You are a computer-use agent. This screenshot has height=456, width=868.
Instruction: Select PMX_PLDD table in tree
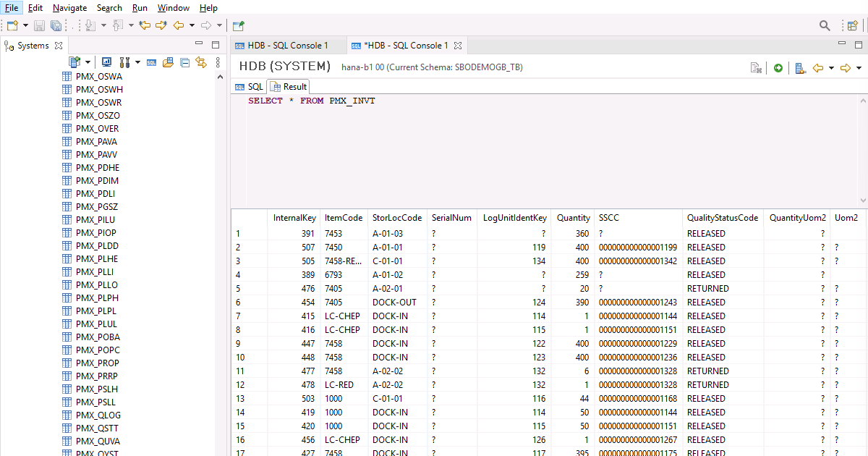tap(97, 246)
